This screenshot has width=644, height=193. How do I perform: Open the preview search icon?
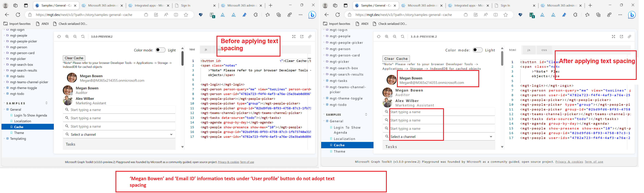click(83, 36)
